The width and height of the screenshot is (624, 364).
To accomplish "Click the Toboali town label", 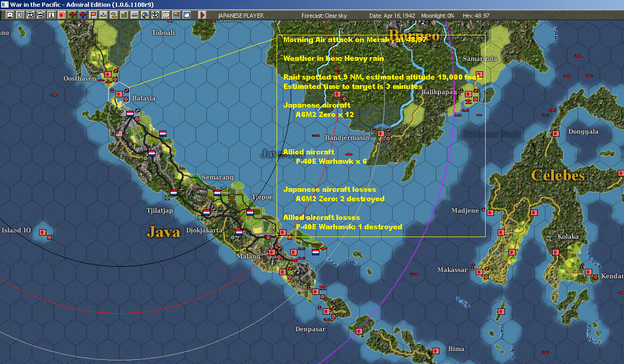I will pyautogui.click(x=163, y=32).
